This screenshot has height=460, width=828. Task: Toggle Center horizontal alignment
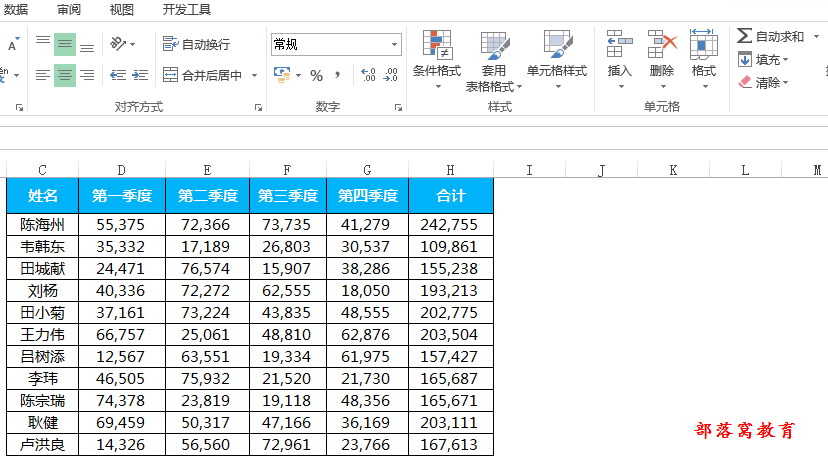(x=65, y=75)
